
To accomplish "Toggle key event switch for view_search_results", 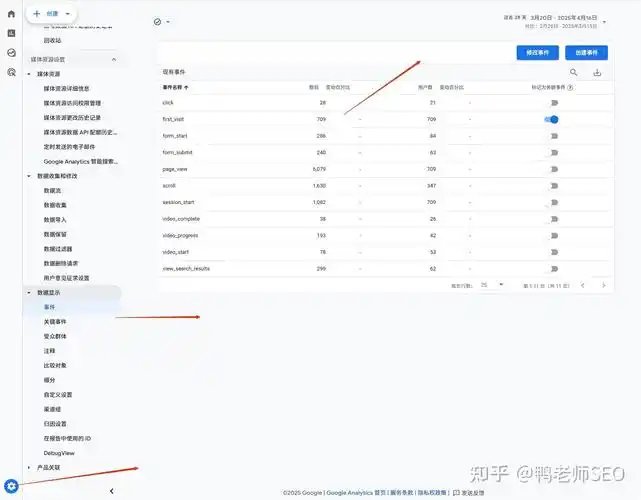I will (554, 269).
